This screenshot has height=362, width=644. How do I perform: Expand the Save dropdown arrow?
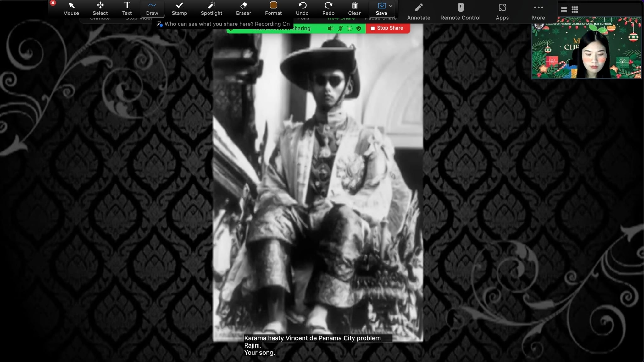pos(391,6)
